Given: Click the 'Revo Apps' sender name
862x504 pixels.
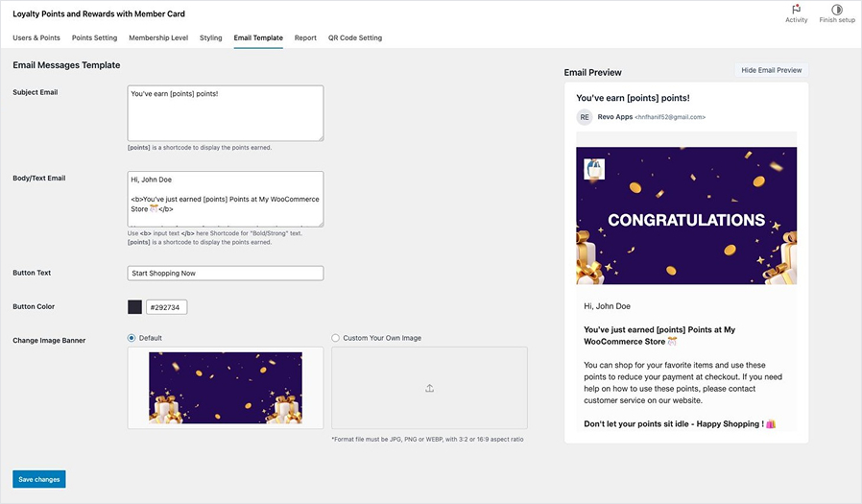Looking at the screenshot, I should pyautogui.click(x=614, y=116).
